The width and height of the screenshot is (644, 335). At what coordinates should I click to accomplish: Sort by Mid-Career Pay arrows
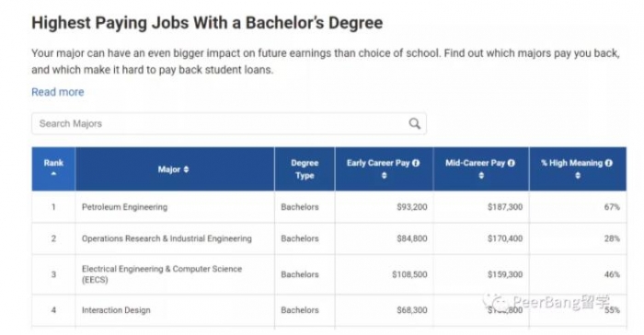481,176
